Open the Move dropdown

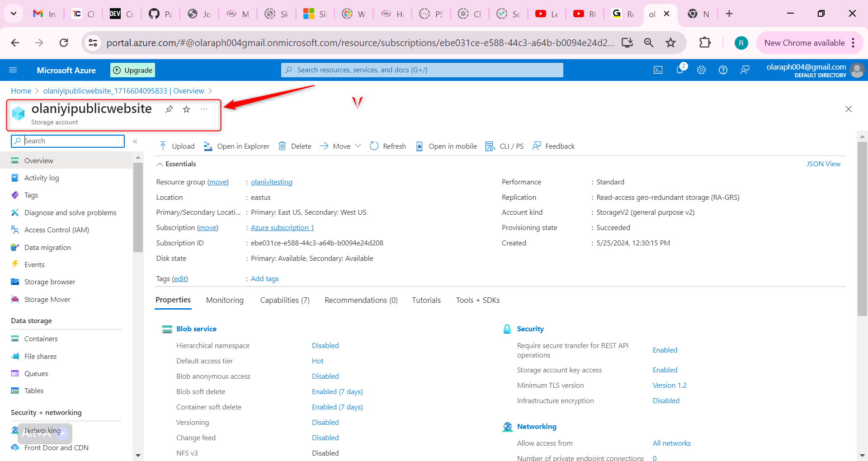coord(340,146)
